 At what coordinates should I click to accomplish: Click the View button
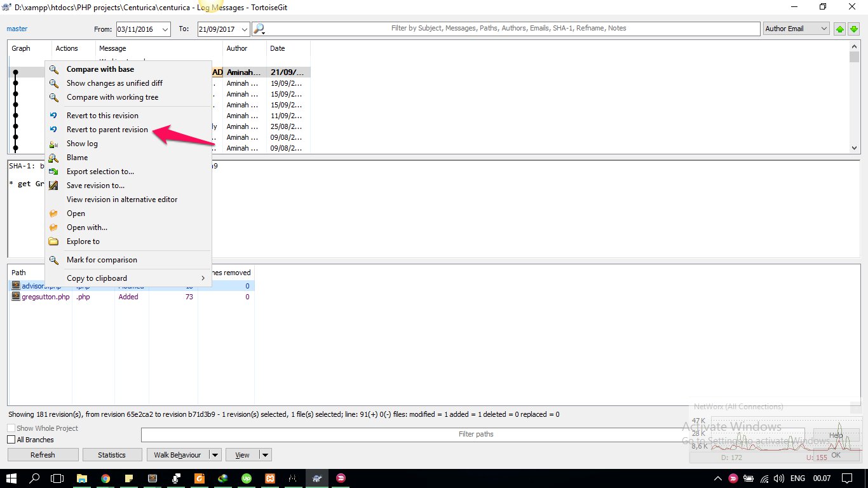(243, 455)
